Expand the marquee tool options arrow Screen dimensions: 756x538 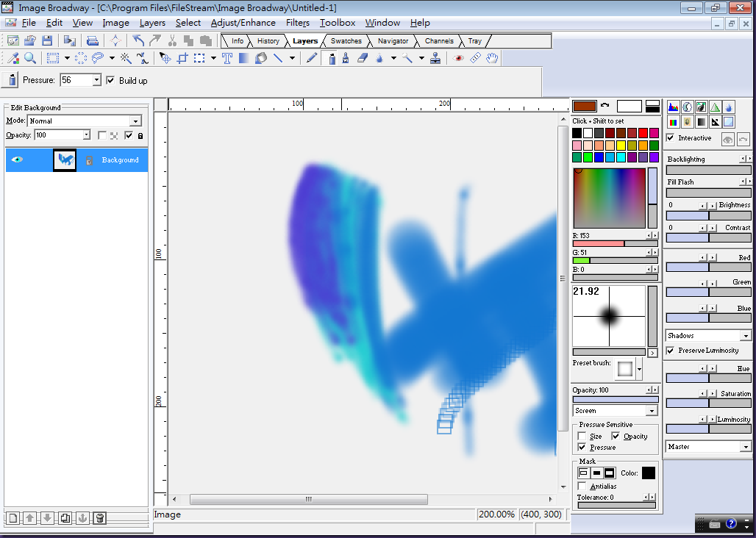(x=67, y=58)
